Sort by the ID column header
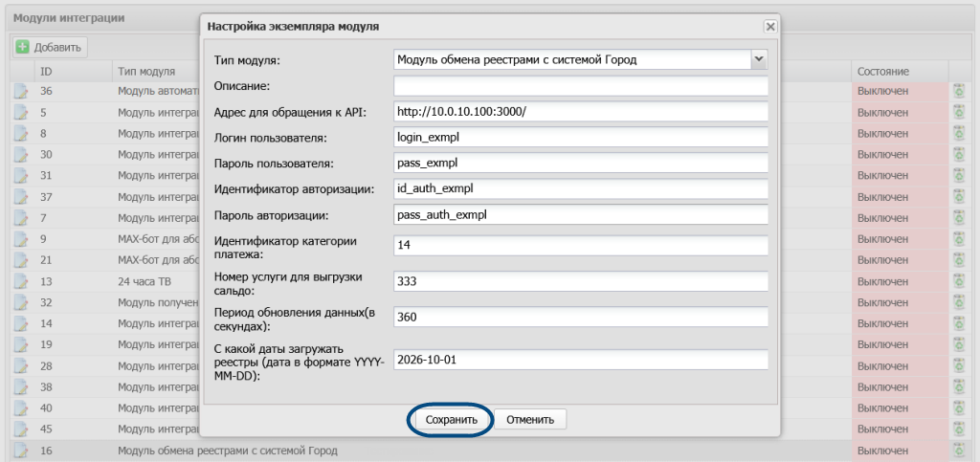The height and width of the screenshot is (462, 980). (73, 71)
